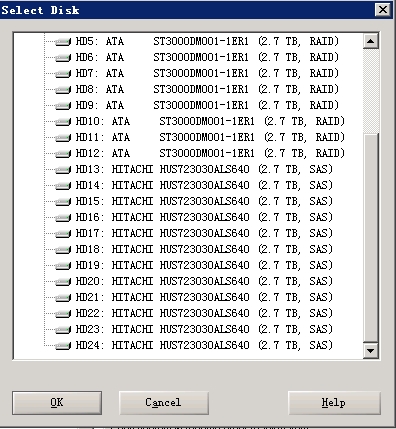
Task: Pick HD24: HITACHI HUS723030ALS640 entry text
Action: (204, 345)
